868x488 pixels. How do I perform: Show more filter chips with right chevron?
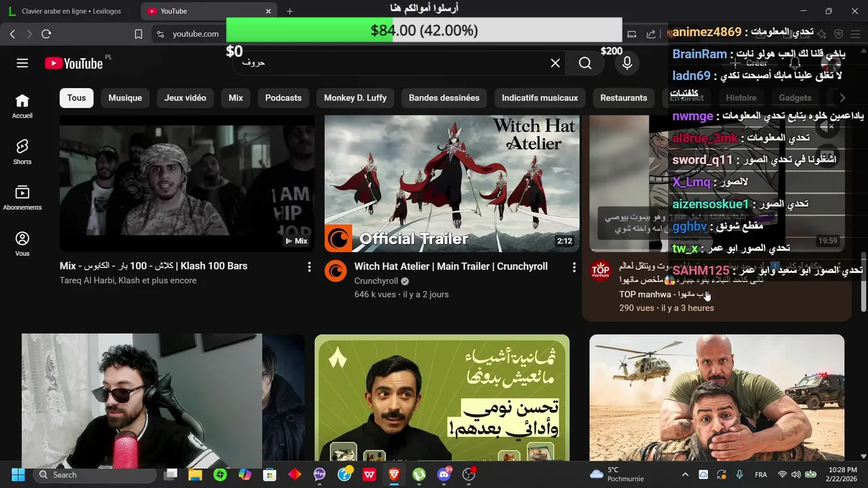(842, 98)
